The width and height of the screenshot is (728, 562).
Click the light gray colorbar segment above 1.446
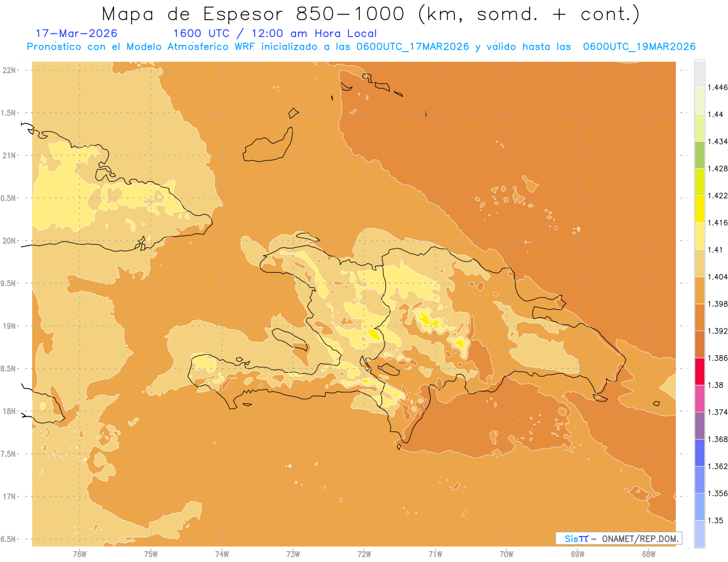coord(699,73)
